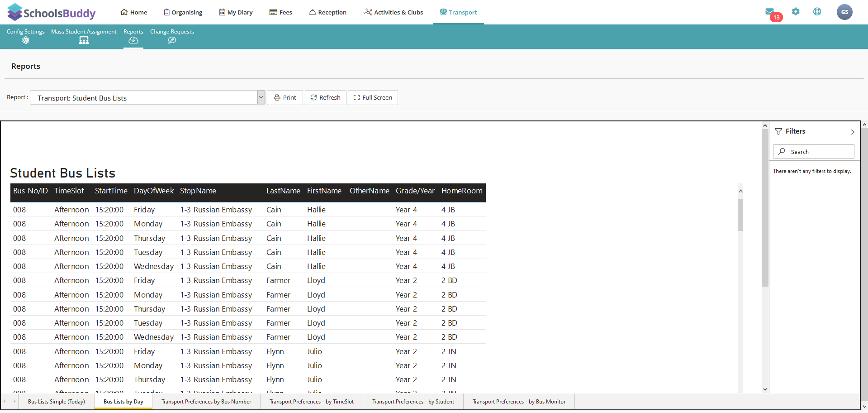Click '2 BD' in Farmer Tuesday row
Image resolution: width=868 pixels, height=413 pixels.
(x=449, y=323)
